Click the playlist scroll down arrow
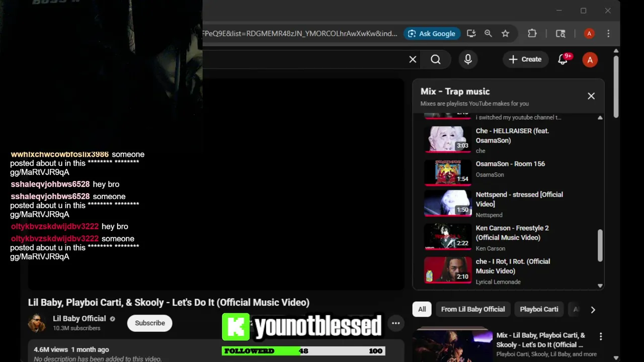644x362 pixels. click(x=600, y=286)
